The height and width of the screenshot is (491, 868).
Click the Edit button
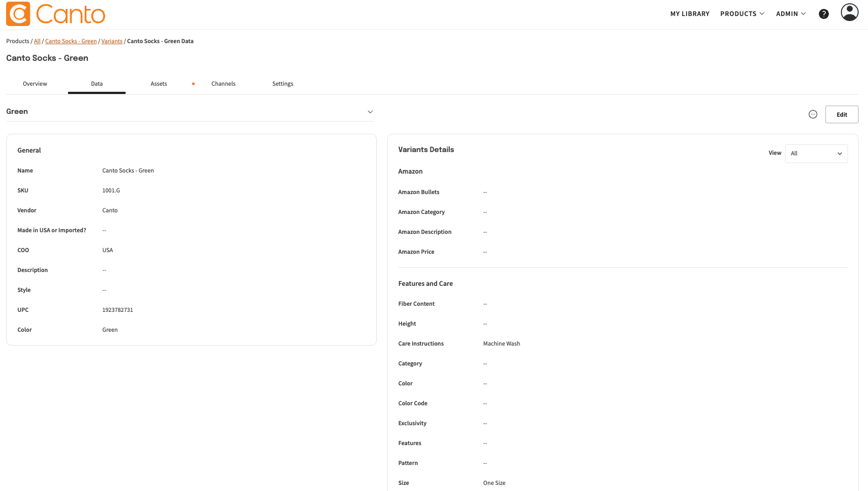(x=841, y=114)
